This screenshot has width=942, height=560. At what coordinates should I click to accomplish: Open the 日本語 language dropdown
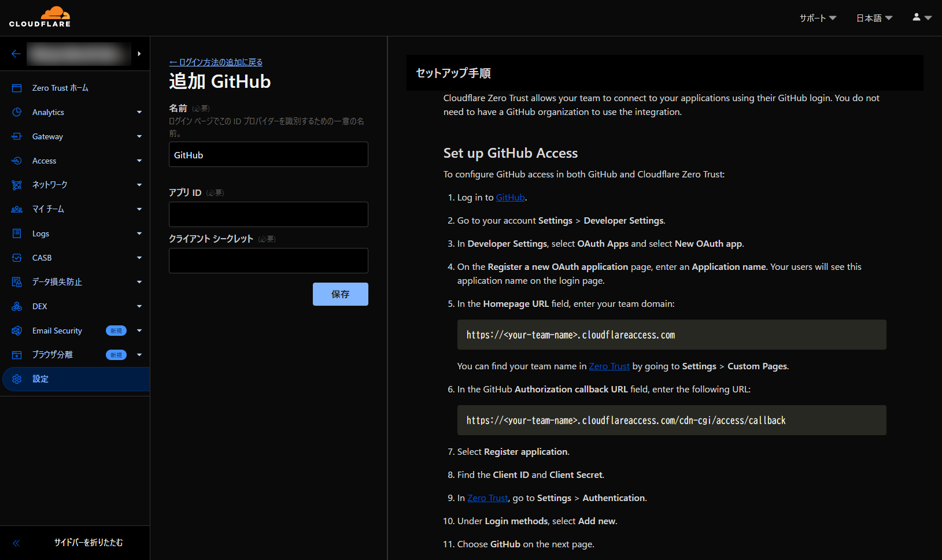874,18
